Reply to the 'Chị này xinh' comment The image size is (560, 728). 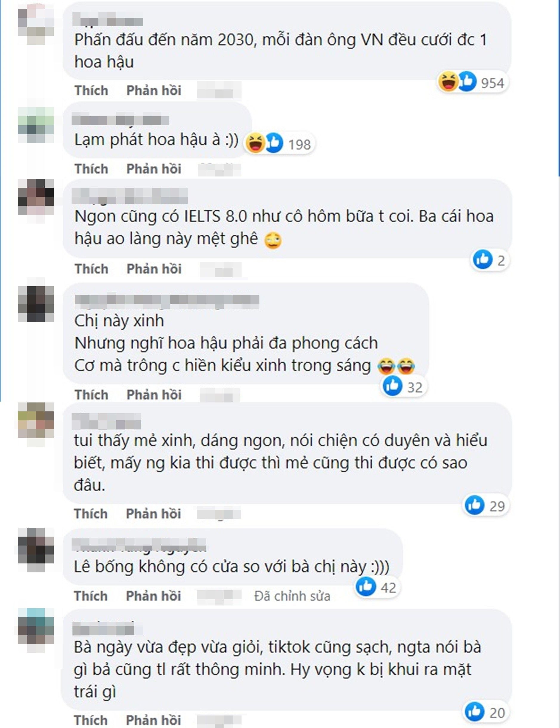coord(154,394)
